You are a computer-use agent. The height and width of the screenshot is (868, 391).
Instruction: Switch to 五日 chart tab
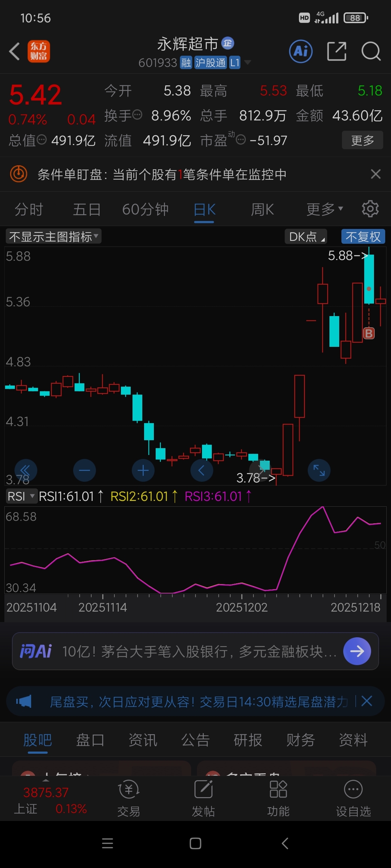(87, 209)
